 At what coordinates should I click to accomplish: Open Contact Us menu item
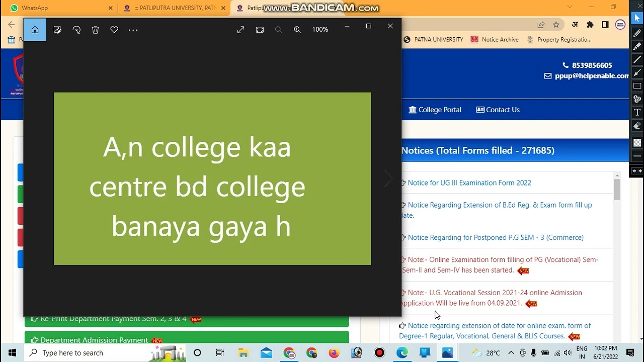pyautogui.click(x=498, y=110)
